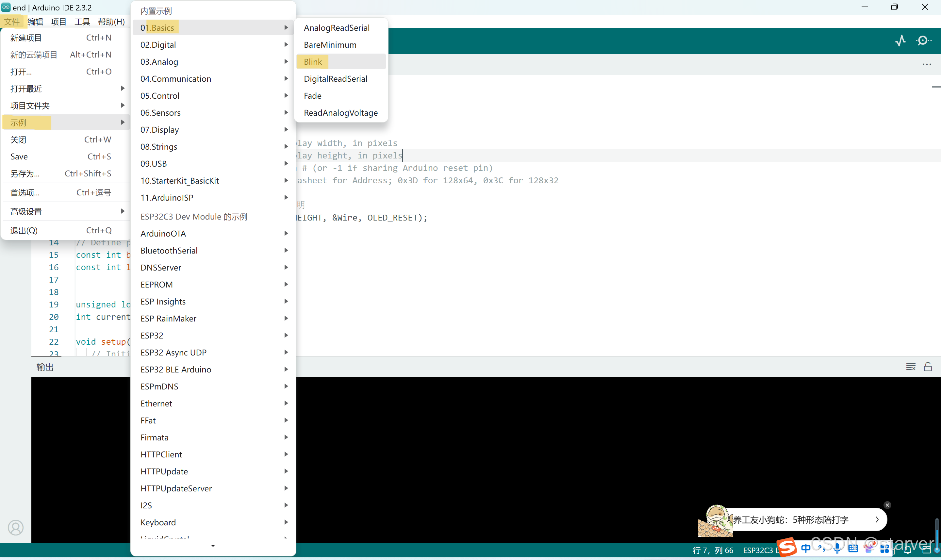The height and width of the screenshot is (560, 941).
Task: Open the 07.Display examples
Action: pos(213,129)
